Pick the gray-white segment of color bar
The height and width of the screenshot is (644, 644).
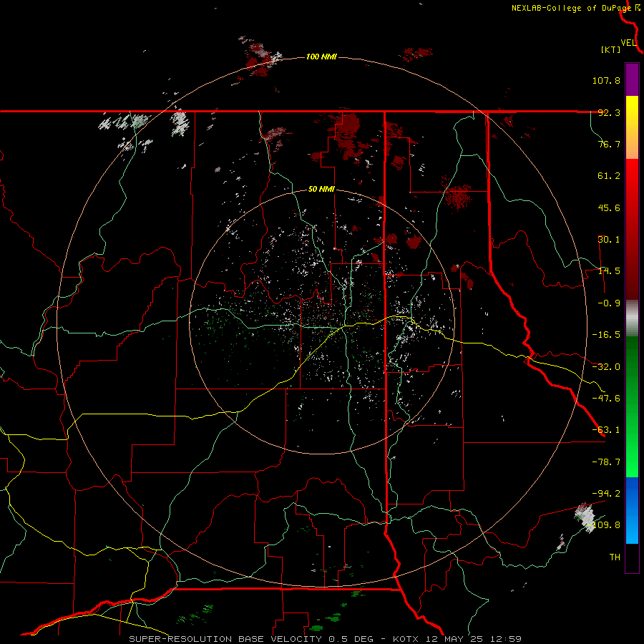[632, 316]
